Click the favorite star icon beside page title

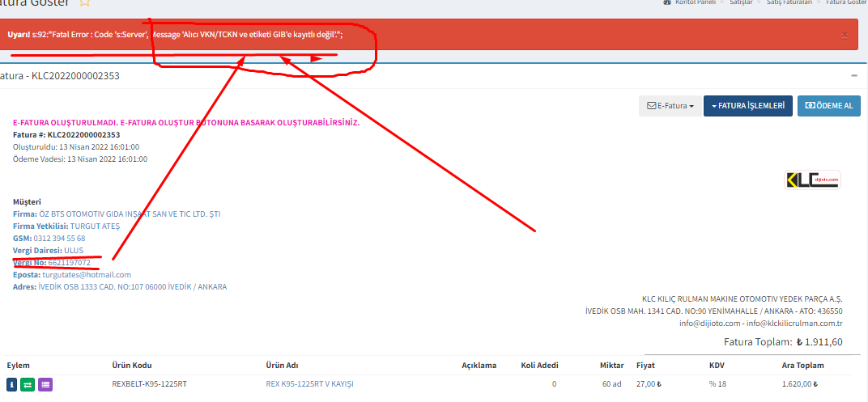point(84,2)
